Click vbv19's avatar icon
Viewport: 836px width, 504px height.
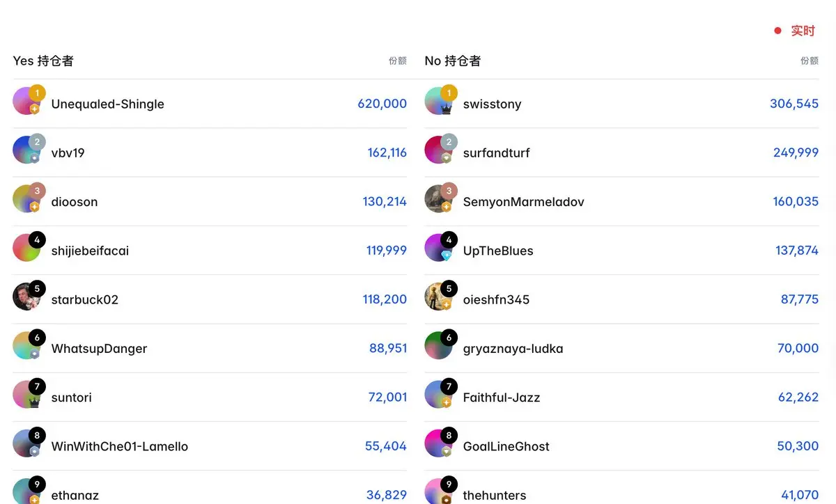click(26, 150)
